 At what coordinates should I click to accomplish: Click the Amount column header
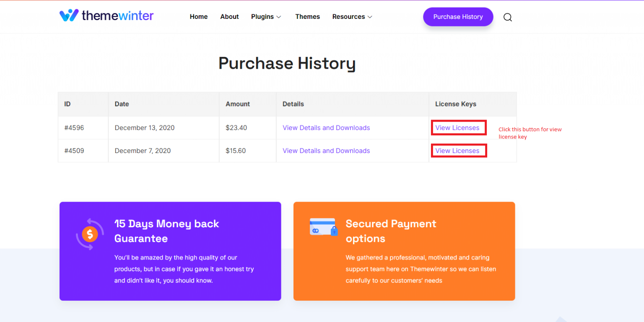pyautogui.click(x=238, y=104)
